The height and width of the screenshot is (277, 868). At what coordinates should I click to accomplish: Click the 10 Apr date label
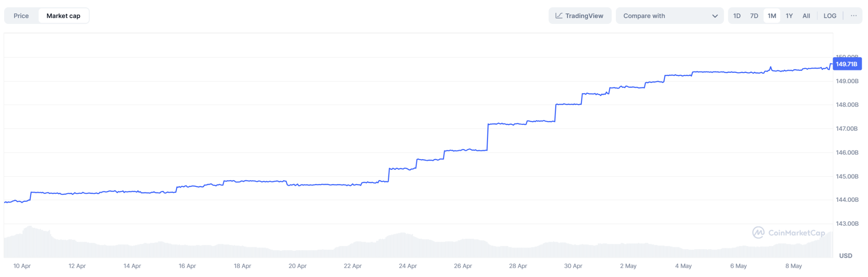click(x=22, y=266)
